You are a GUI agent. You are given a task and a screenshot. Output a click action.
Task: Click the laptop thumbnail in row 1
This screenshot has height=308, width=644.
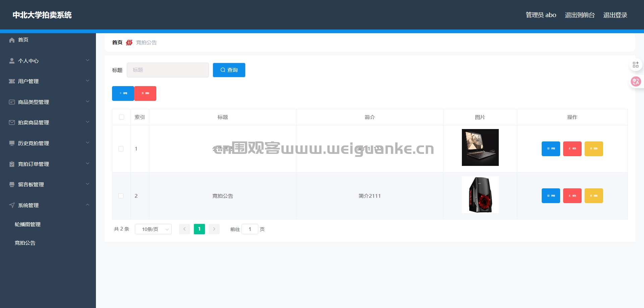[480, 147]
